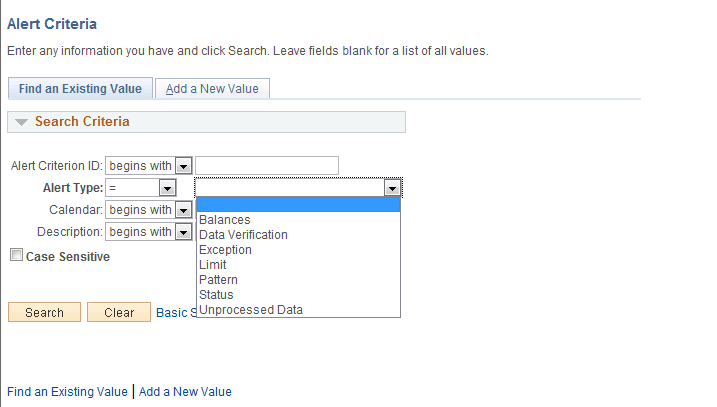This screenshot has width=717, height=407.
Task: Select Status alert type option
Action: coord(216,295)
